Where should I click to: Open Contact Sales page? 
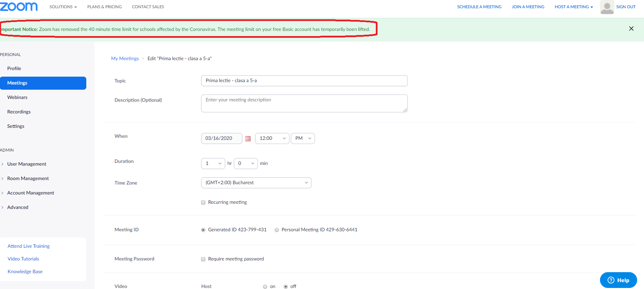pos(148,7)
